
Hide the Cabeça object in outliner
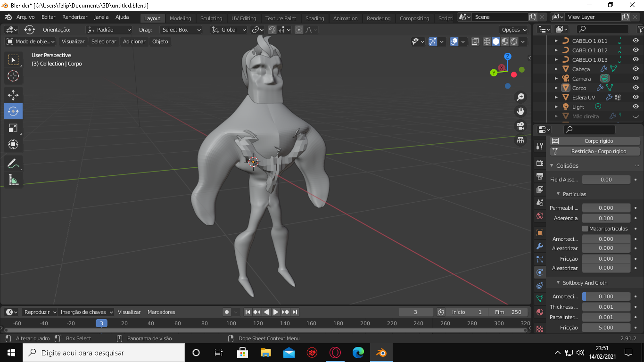click(x=636, y=69)
